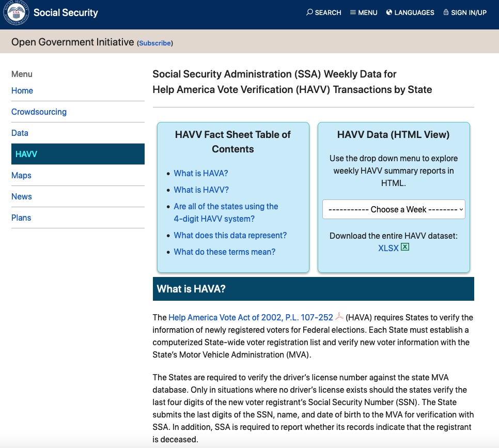This screenshot has width=499, height=448.
Task: Click the green Excel XLSX icon
Action: point(405,247)
